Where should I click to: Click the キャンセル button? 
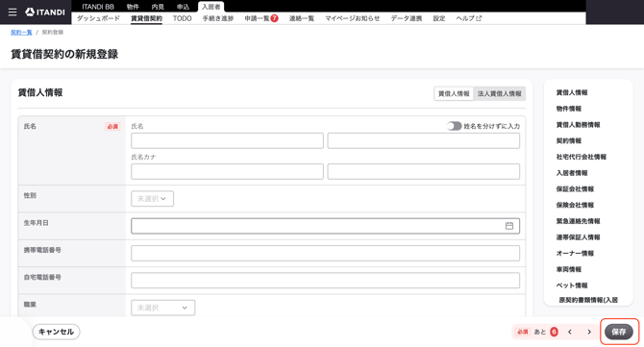57,332
